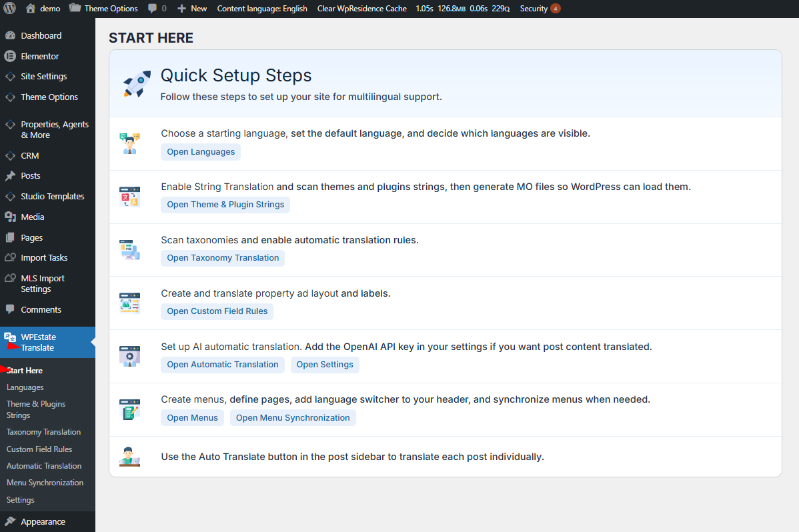Open the demo site home icon
Image resolution: width=799 pixels, height=532 pixels.
click(31, 8)
